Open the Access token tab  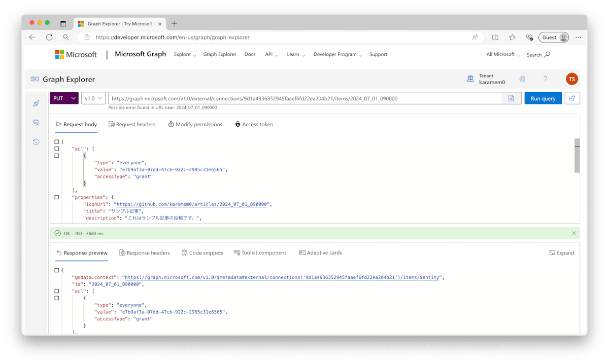tap(254, 124)
